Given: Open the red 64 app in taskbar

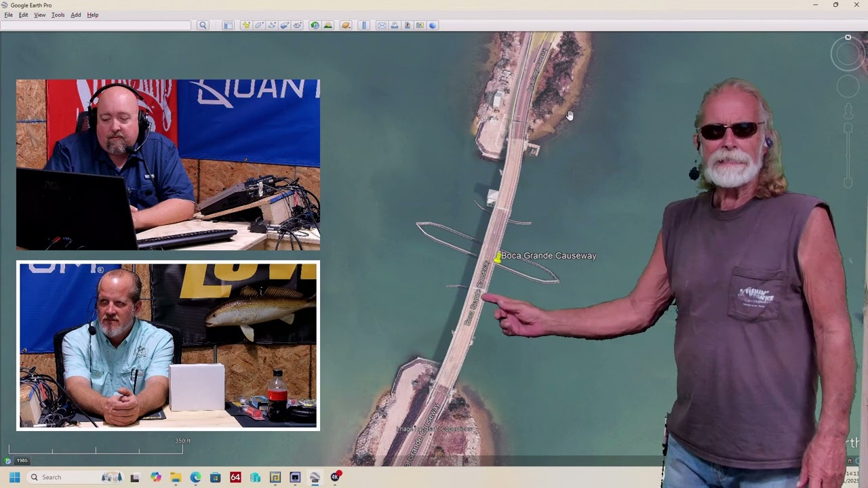Looking at the screenshot, I should coord(235,477).
